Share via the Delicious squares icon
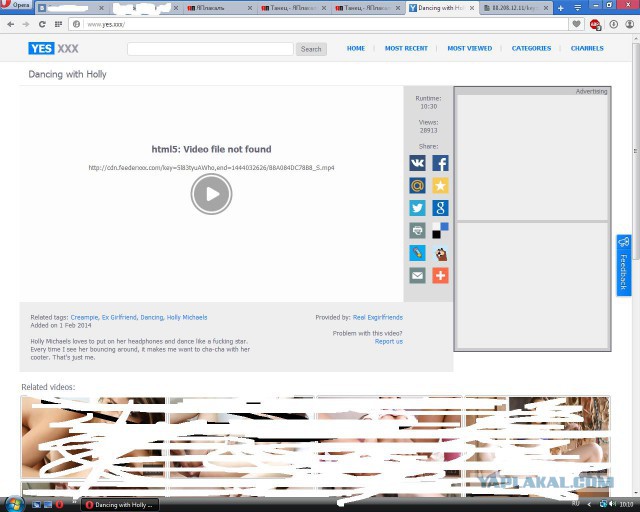The image size is (640, 512). pos(440,230)
